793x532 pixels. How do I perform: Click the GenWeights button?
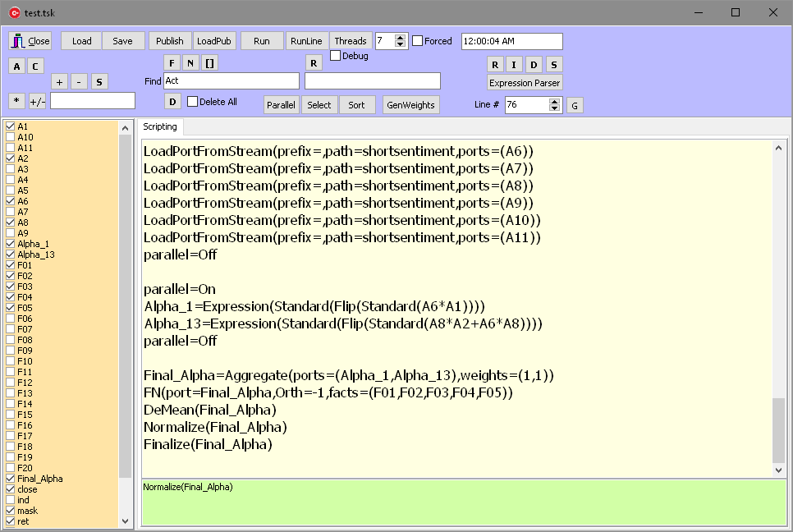coord(410,105)
